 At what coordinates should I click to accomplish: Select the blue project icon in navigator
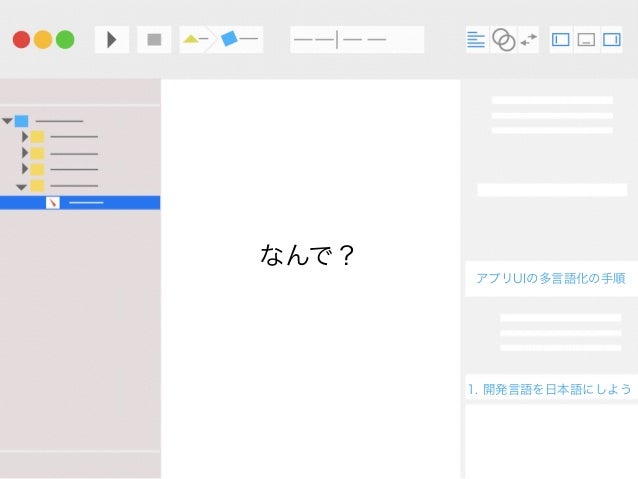pyautogui.click(x=22, y=121)
